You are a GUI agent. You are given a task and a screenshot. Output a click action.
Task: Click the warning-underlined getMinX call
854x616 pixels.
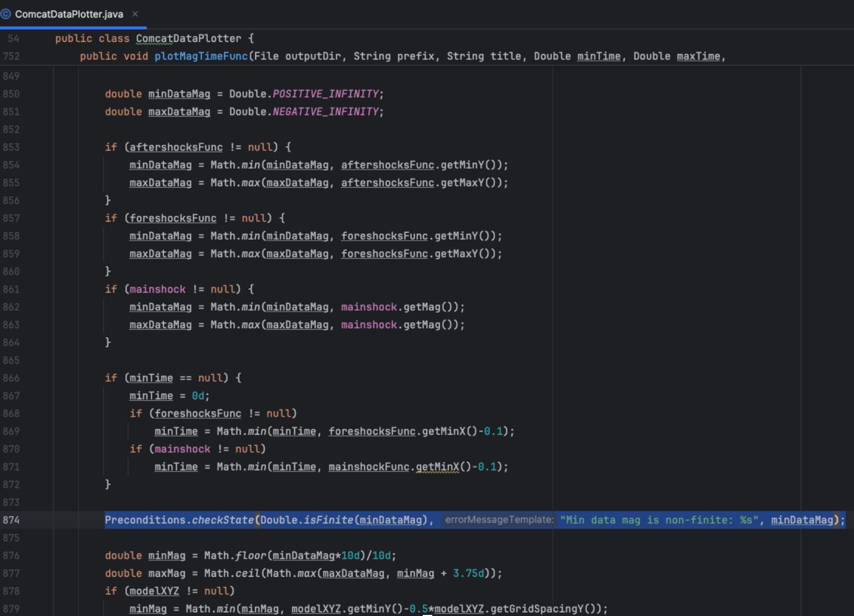point(438,467)
